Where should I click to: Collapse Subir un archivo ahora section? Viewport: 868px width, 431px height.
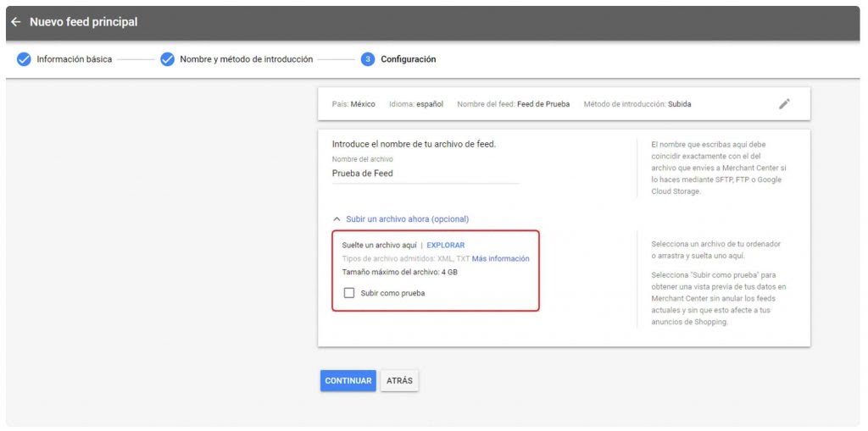(x=408, y=219)
